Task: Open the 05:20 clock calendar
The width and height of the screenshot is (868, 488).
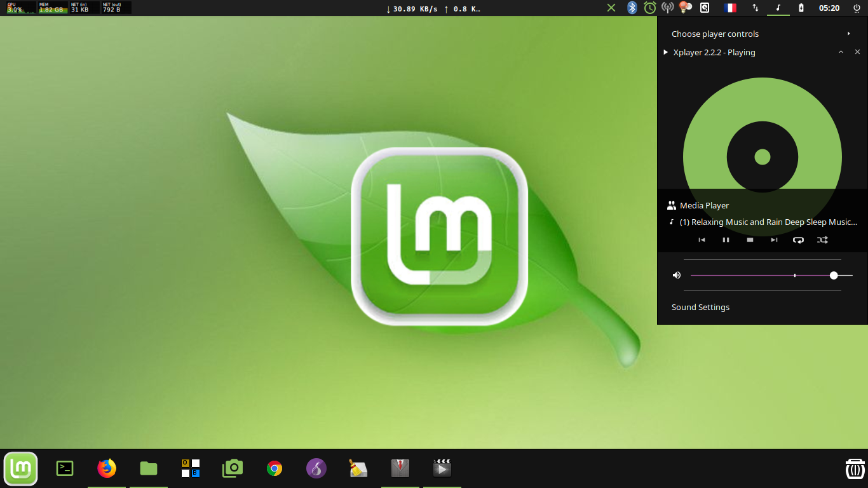Action: click(829, 8)
